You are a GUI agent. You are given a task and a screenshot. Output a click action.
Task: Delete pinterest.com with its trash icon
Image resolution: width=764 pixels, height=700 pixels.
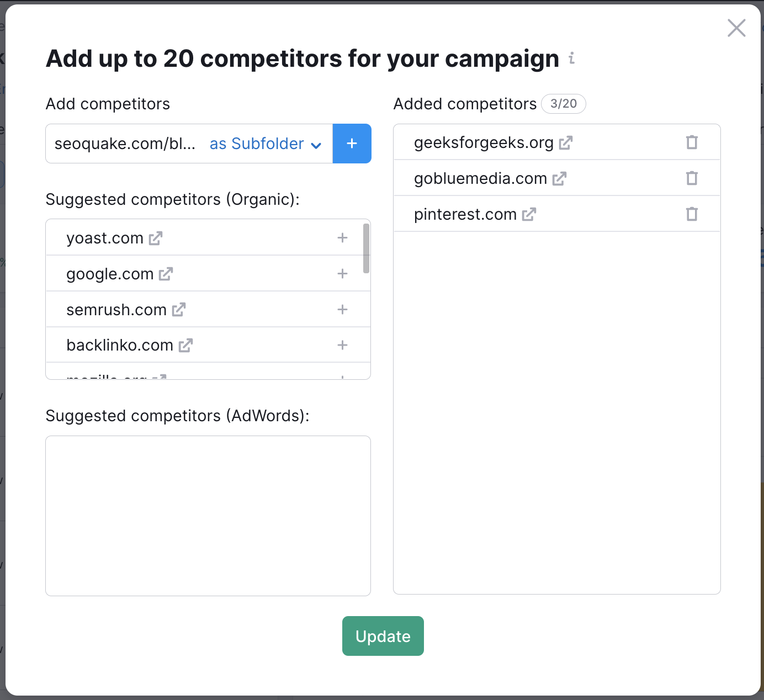click(692, 214)
